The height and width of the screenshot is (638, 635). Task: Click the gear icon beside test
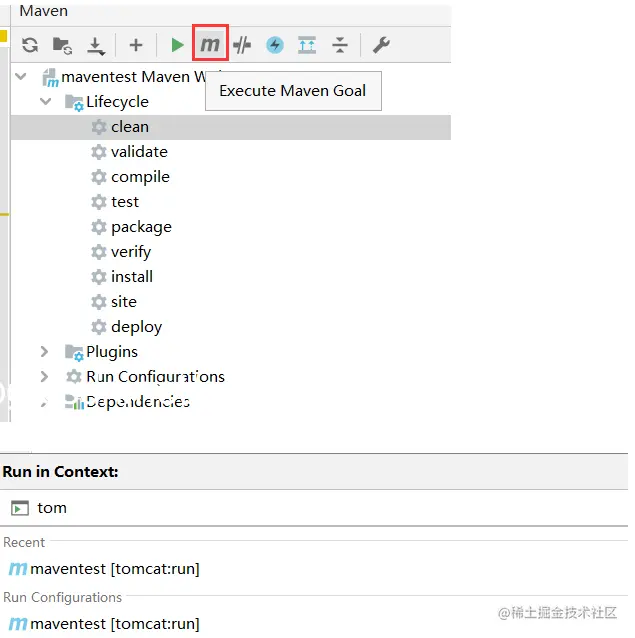pyautogui.click(x=99, y=202)
